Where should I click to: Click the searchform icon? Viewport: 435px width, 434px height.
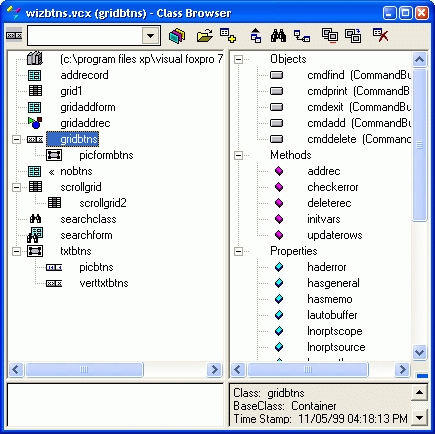[x=35, y=235]
